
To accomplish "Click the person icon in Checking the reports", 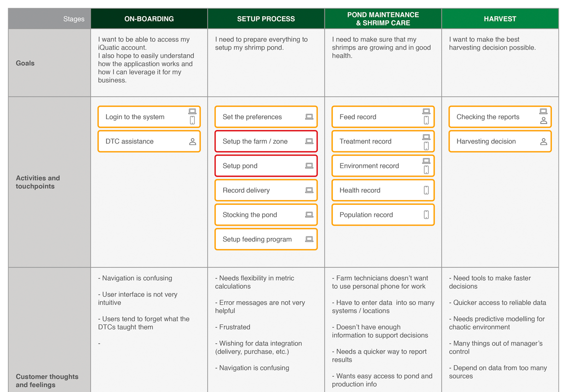I will pos(544,121).
